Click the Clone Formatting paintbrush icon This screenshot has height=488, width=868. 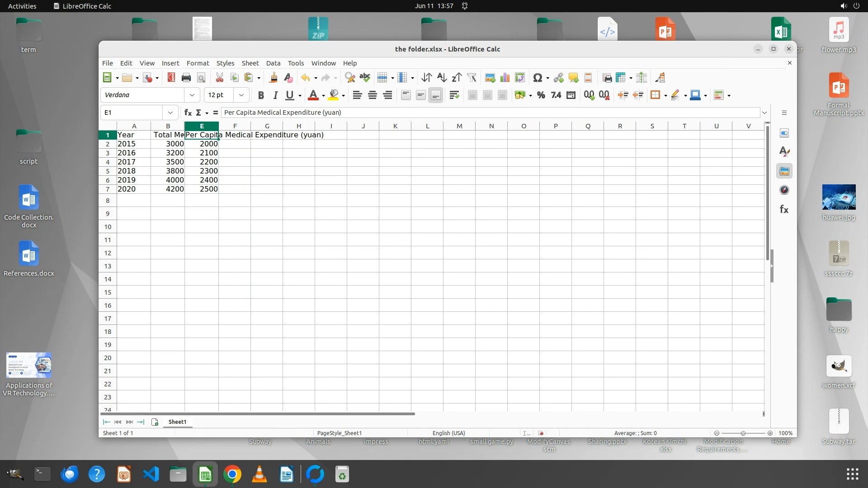click(x=273, y=78)
